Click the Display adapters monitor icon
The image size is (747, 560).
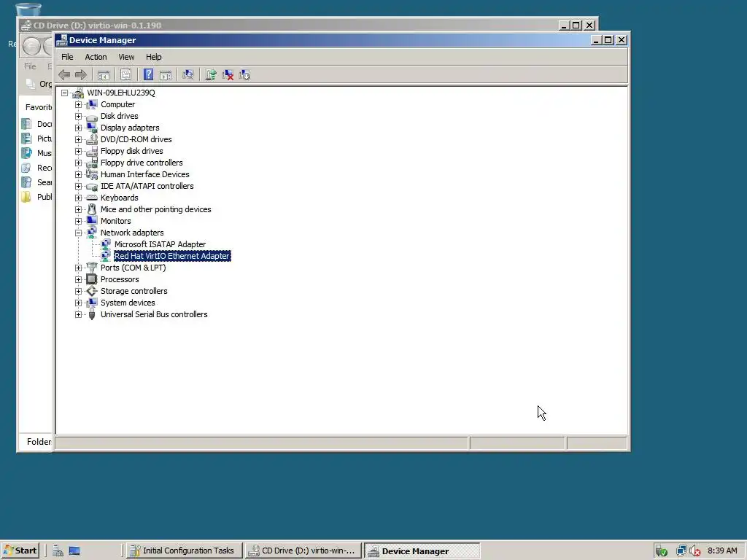(92, 128)
